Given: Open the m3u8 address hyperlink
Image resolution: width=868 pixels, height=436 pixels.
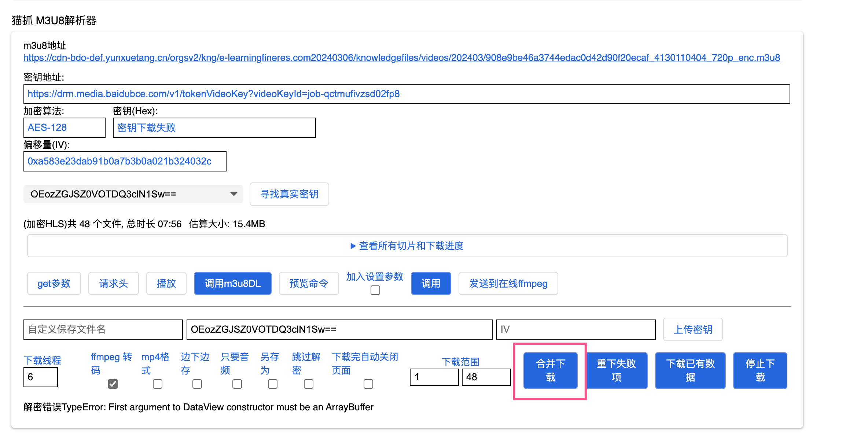Looking at the screenshot, I should (x=401, y=58).
